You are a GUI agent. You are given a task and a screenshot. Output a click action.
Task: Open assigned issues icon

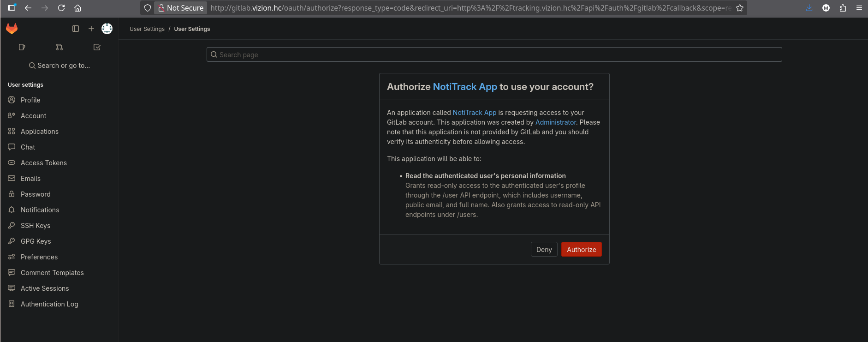coord(22,47)
